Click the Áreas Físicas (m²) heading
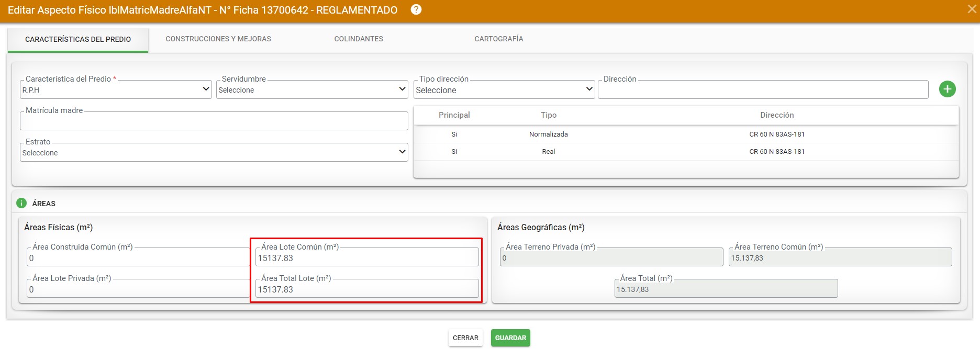 (59, 228)
